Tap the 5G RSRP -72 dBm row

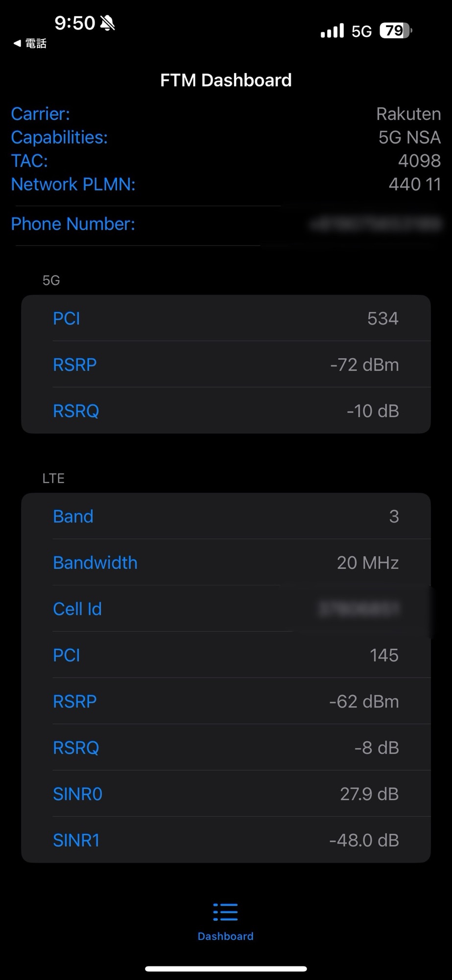click(226, 365)
